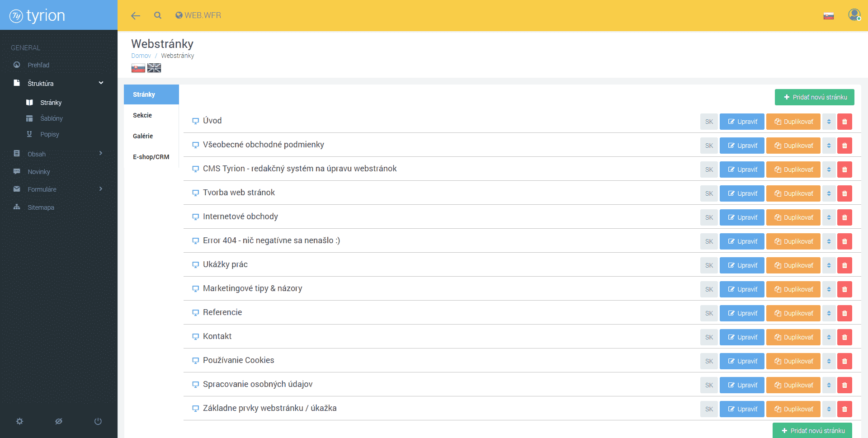The height and width of the screenshot is (438, 868).
Task: Switch to the Sekcie tab
Action: (142, 115)
